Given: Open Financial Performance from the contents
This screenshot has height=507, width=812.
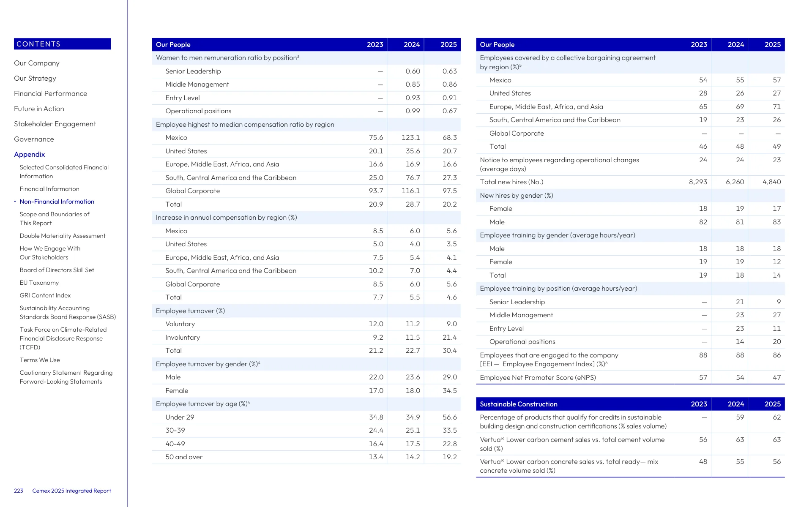Looking at the screenshot, I should tap(51, 94).
